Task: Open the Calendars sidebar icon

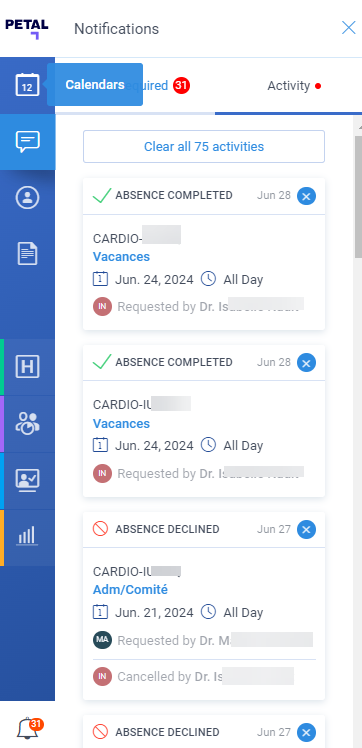Action: click(x=27, y=85)
